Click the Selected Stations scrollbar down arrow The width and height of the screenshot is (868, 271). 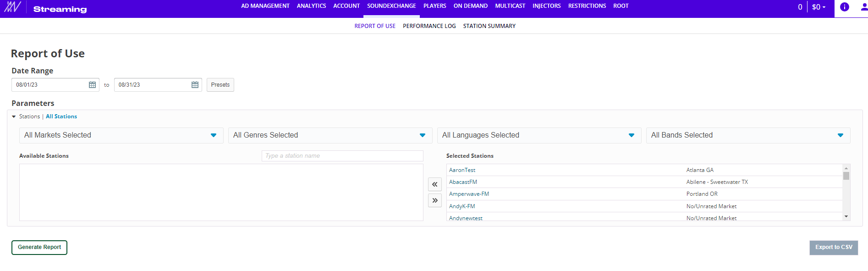(x=846, y=216)
